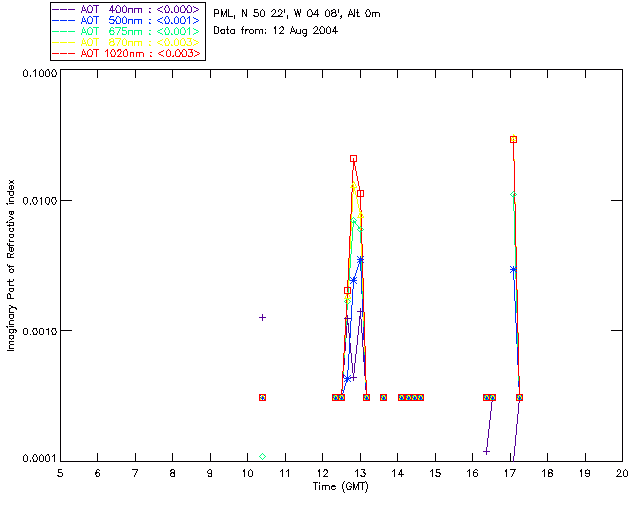
Task: Click the AOT 500nm legend entry
Action: (126, 20)
